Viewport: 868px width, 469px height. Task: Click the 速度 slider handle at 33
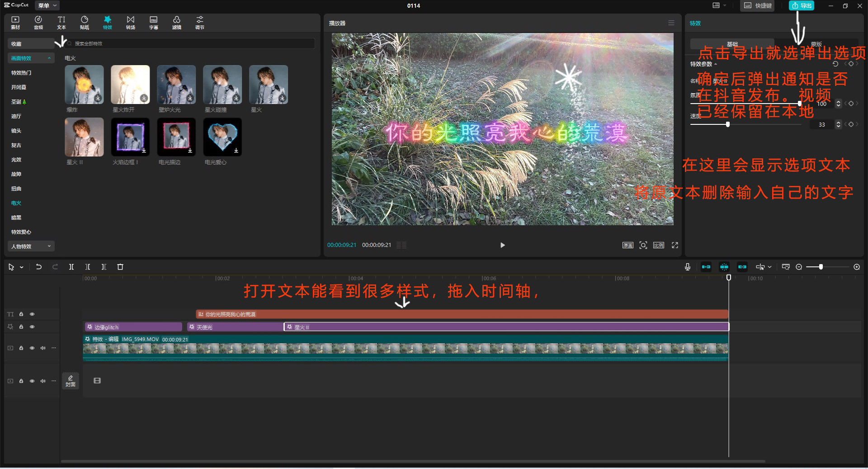pos(728,124)
